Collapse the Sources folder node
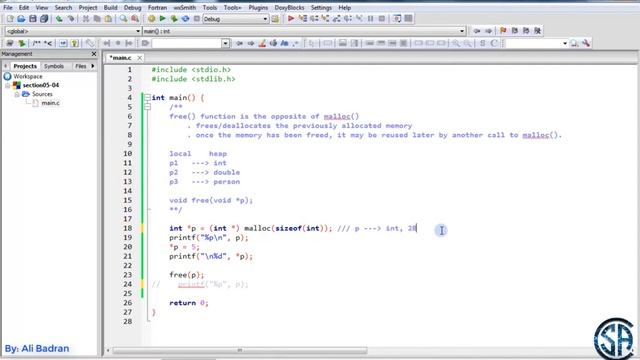Screen dimensions: 640x360 click(x=17, y=94)
